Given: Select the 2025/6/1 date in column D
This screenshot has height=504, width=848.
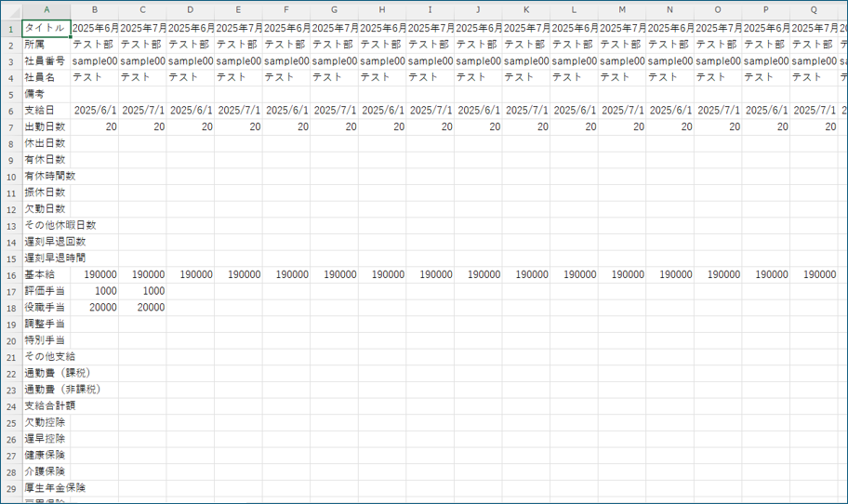Looking at the screenshot, I should (x=191, y=111).
